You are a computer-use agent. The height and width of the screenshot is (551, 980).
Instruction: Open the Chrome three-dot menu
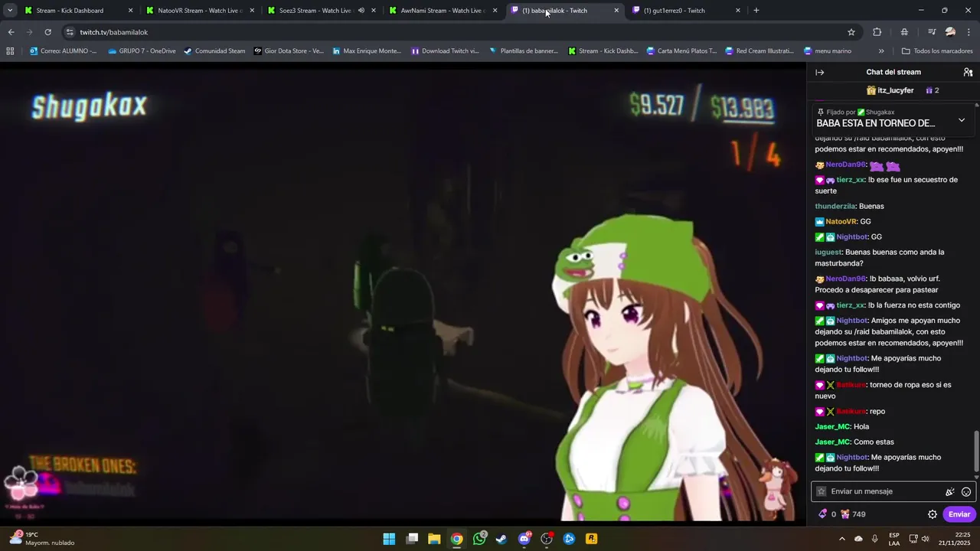[x=969, y=32]
